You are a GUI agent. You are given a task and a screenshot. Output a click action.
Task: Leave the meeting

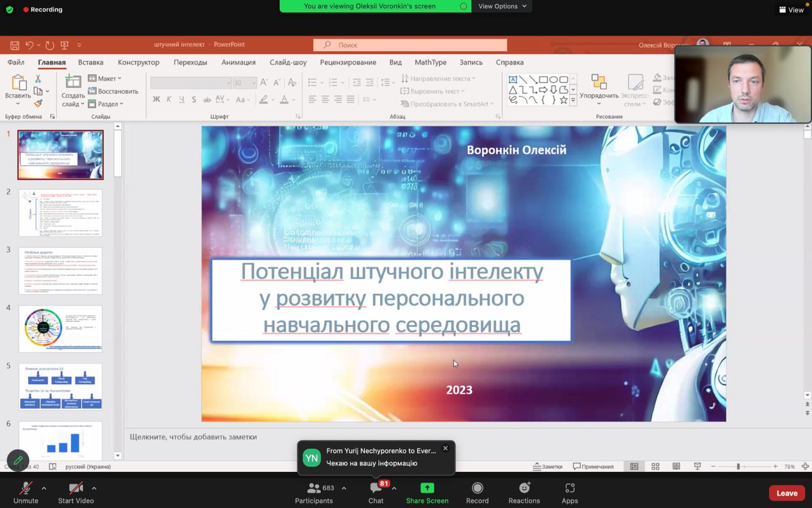click(787, 493)
